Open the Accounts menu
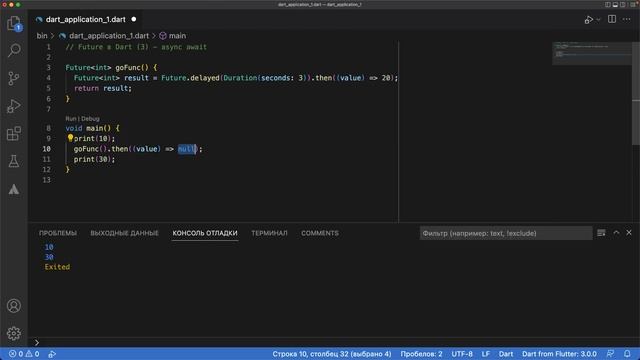 coord(14,306)
